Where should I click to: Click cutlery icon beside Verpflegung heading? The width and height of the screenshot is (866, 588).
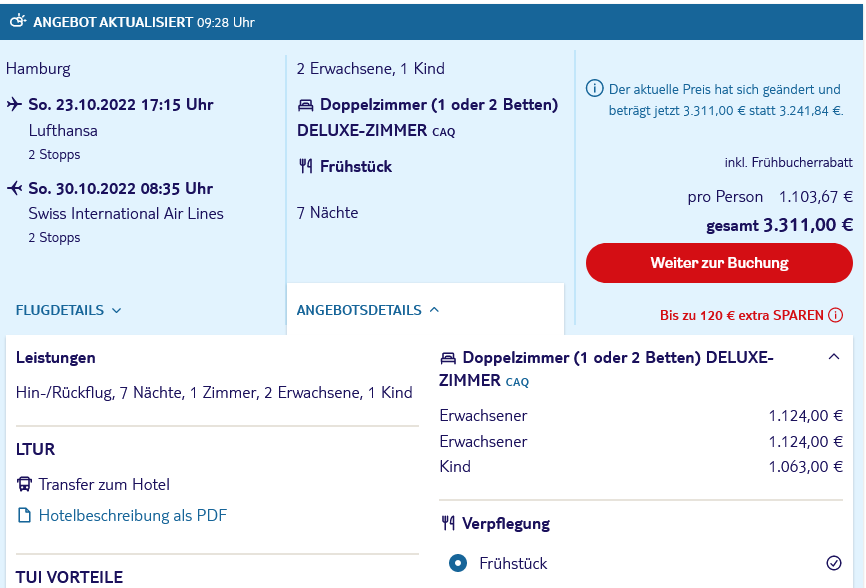click(448, 523)
